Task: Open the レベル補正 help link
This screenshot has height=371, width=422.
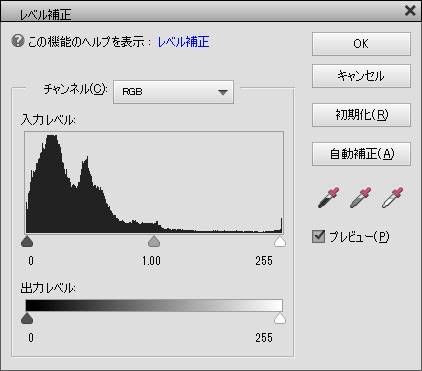Action: point(183,42)
